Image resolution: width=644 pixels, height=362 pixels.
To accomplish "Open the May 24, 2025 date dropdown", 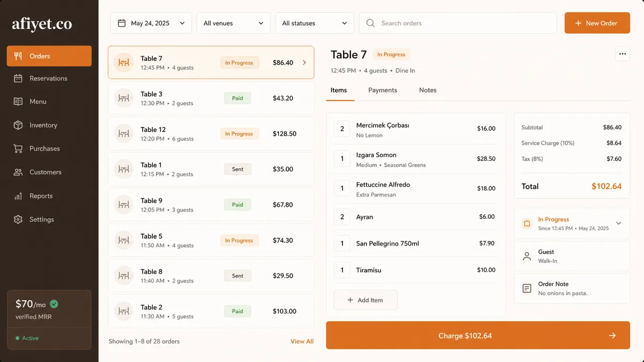I will [x=151, y=23].
